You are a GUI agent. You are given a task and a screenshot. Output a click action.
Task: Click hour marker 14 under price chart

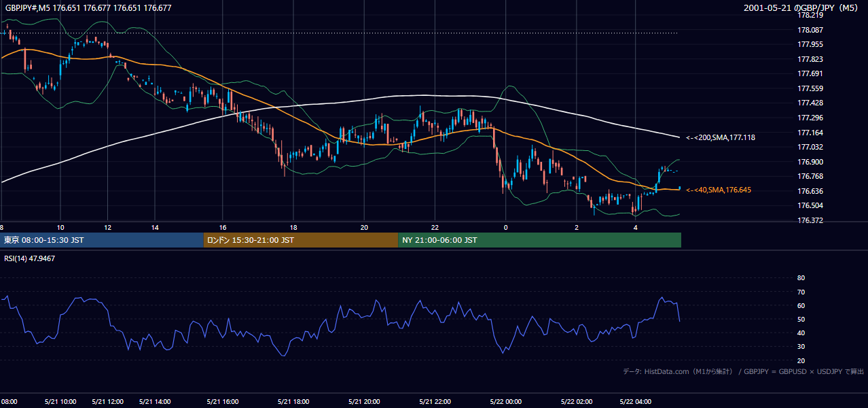155,228
